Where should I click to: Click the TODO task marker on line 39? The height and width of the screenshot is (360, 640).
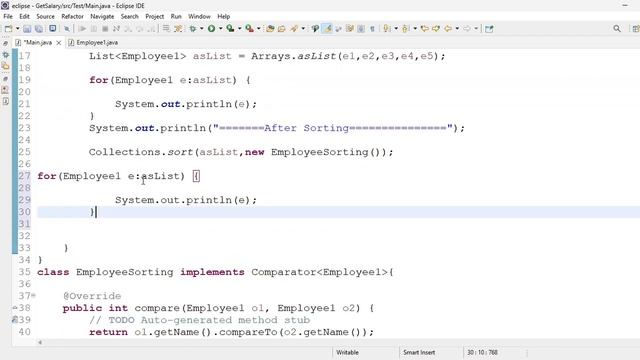pyautogui.click(x=15, y=320)
